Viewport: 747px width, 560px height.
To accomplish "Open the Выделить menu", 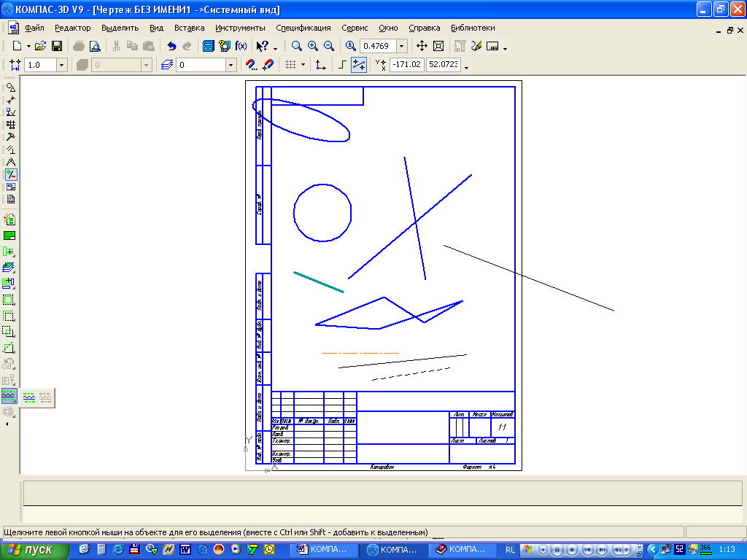I will (x=120, y=28).
